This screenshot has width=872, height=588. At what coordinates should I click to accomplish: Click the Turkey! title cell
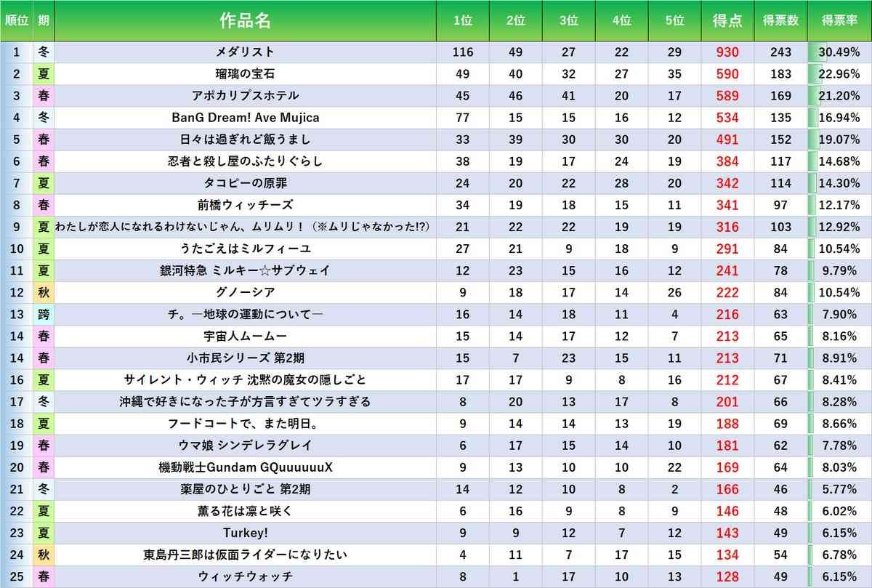tap(245, 533)
